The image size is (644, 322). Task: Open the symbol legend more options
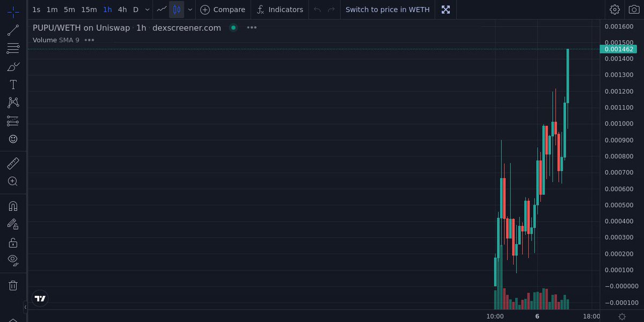pos(252,28)
